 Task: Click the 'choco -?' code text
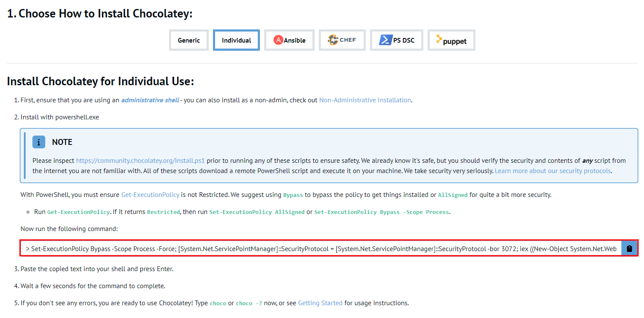point(249,303)
